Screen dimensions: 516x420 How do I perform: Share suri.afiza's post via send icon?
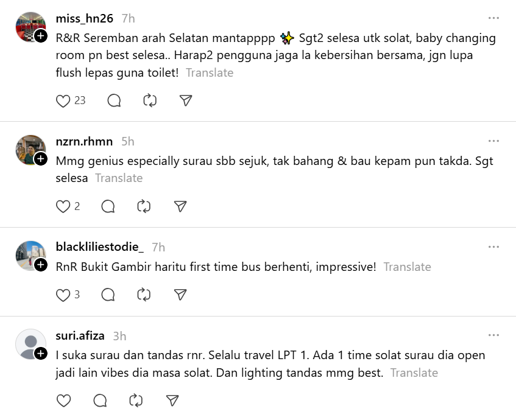(x=172, y=401)
